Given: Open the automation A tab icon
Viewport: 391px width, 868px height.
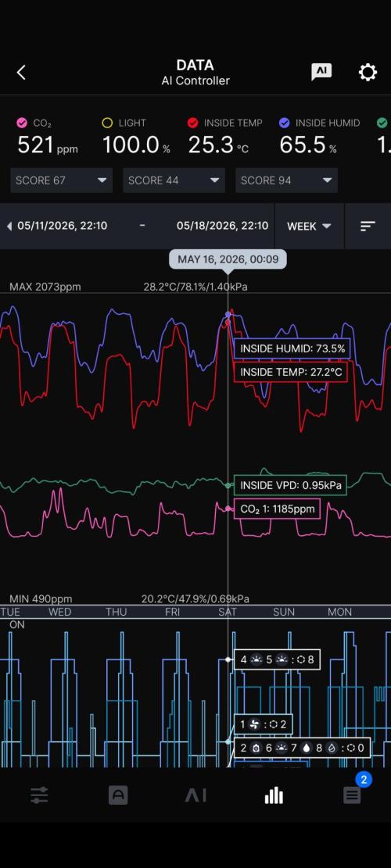Looking at the screenshot, I should 118,796.
